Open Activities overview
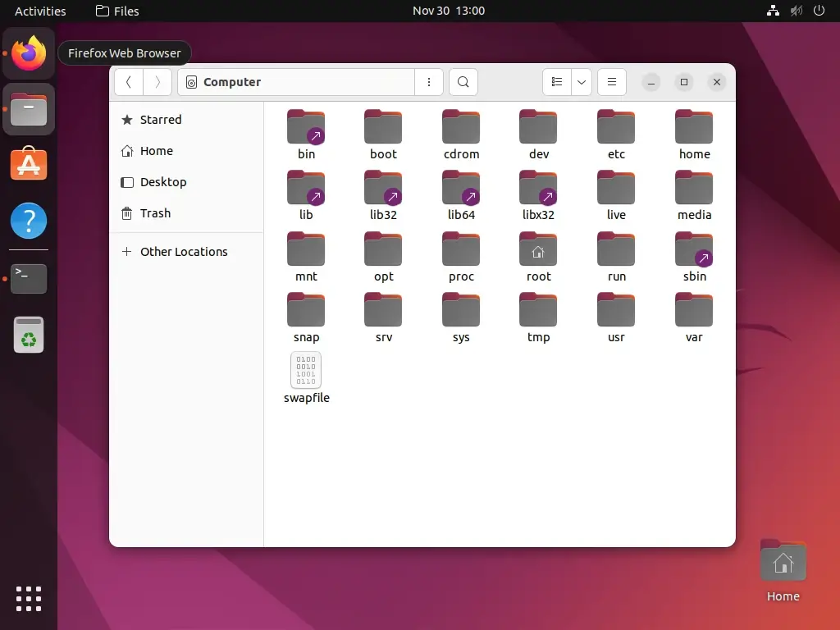 40,11
